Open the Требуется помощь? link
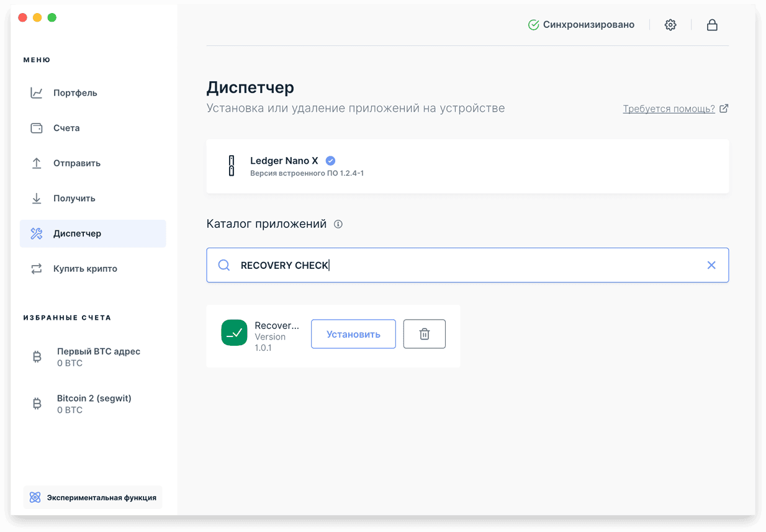 coord(669,109)
